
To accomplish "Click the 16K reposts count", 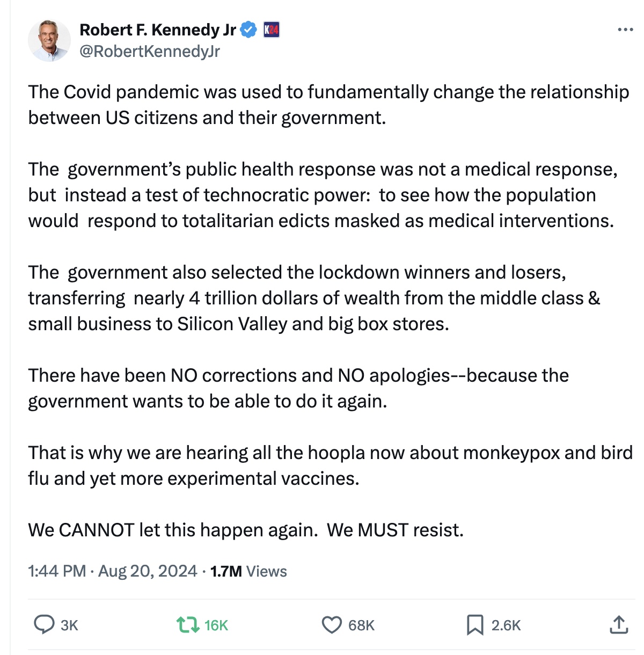I will point(216,625).
